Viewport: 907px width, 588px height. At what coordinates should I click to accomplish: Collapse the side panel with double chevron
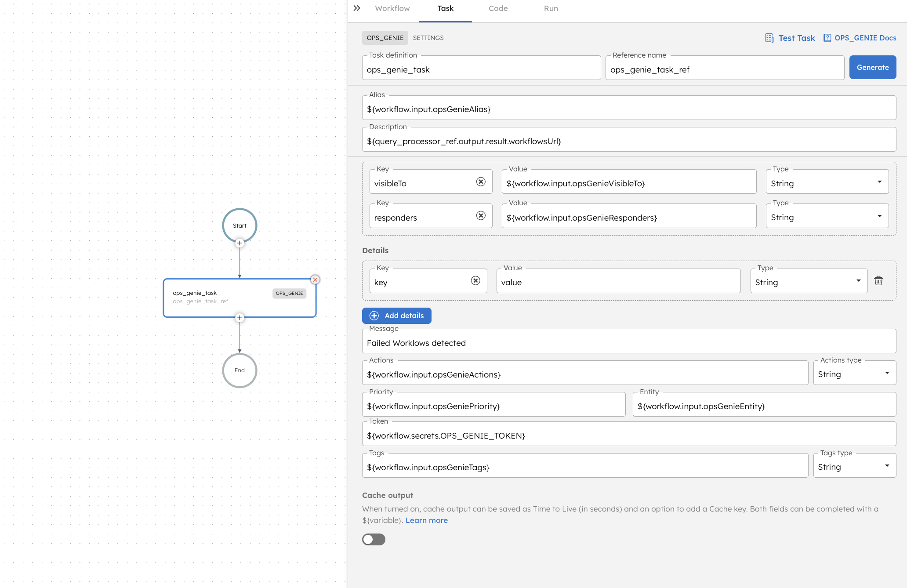[357, 8]
